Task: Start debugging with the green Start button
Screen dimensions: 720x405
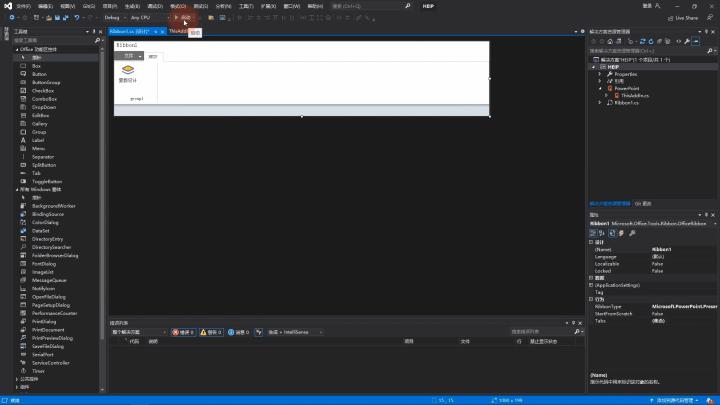Action: 183,17
